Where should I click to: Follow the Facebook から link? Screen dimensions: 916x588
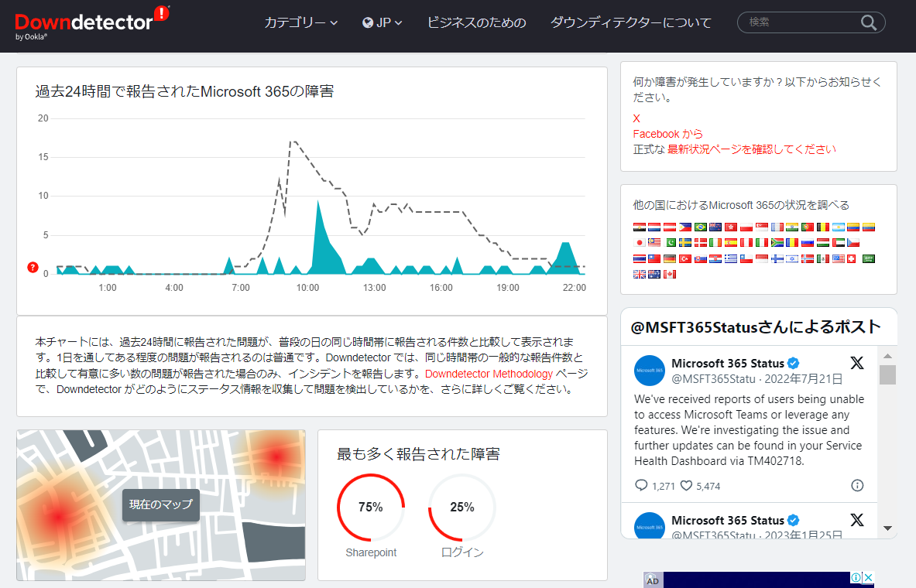[667, 134]
